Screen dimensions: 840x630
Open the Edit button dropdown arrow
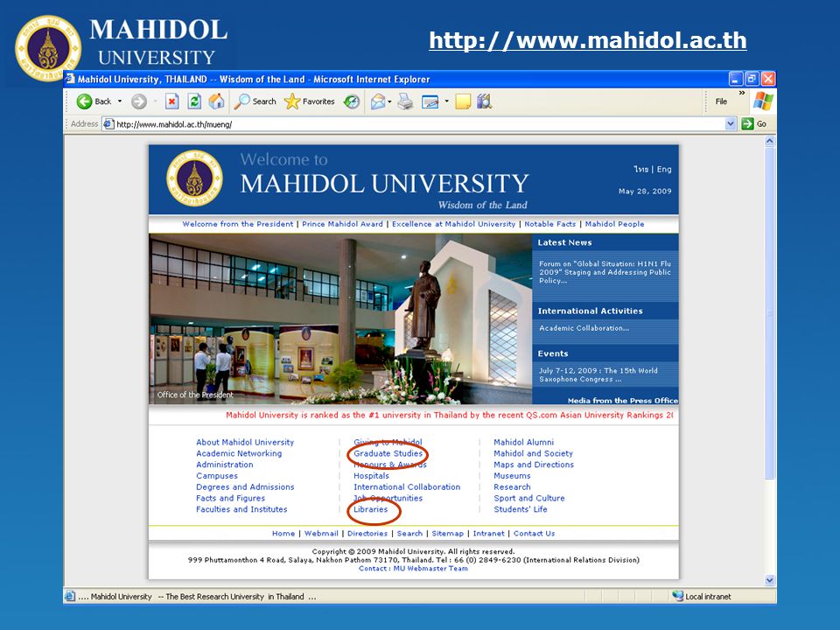446,101
